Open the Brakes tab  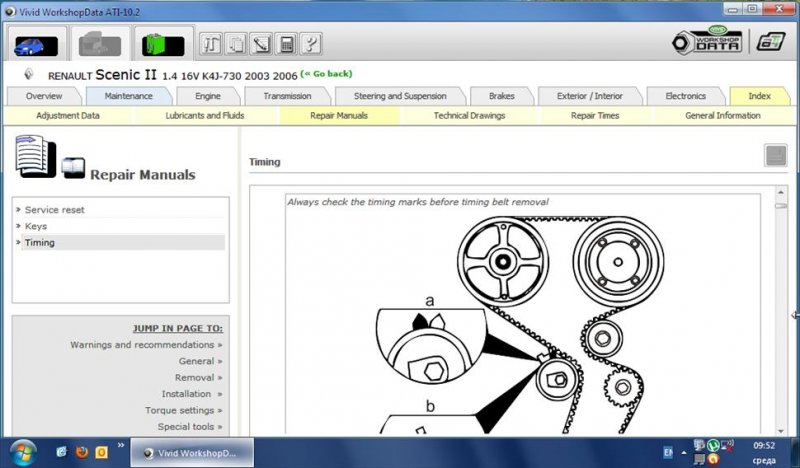(x=502, y=96)
